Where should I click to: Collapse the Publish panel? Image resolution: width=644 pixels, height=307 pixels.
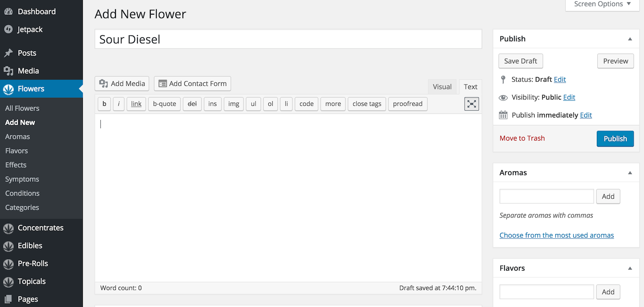point(630,39)
